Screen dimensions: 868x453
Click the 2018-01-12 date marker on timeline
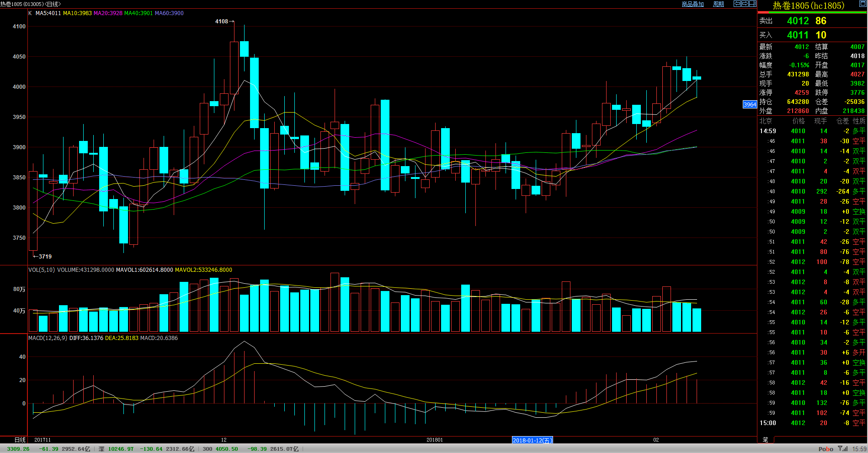click(532, 440)
